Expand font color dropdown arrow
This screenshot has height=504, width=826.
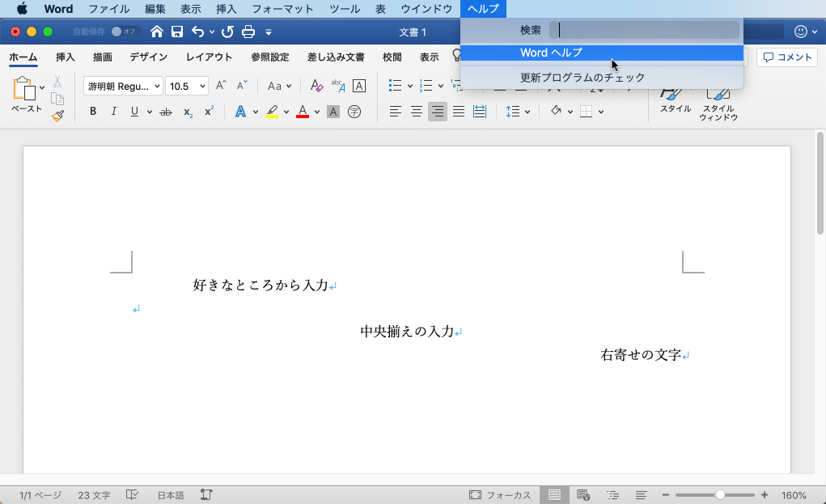[316, 112]
